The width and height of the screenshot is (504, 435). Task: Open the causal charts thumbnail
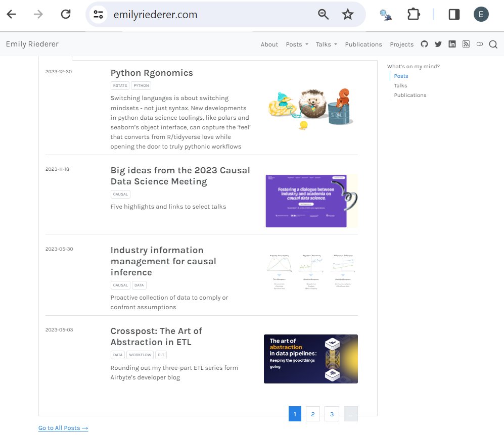pos(311,272)
